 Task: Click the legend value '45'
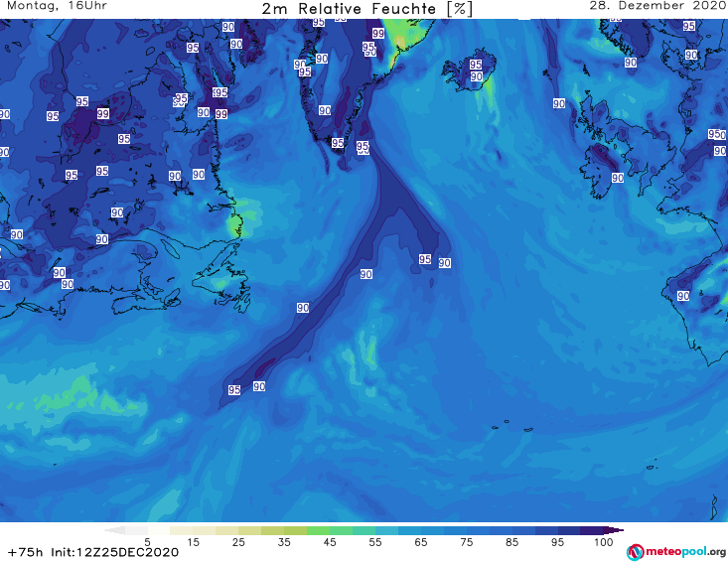point(330,542)
